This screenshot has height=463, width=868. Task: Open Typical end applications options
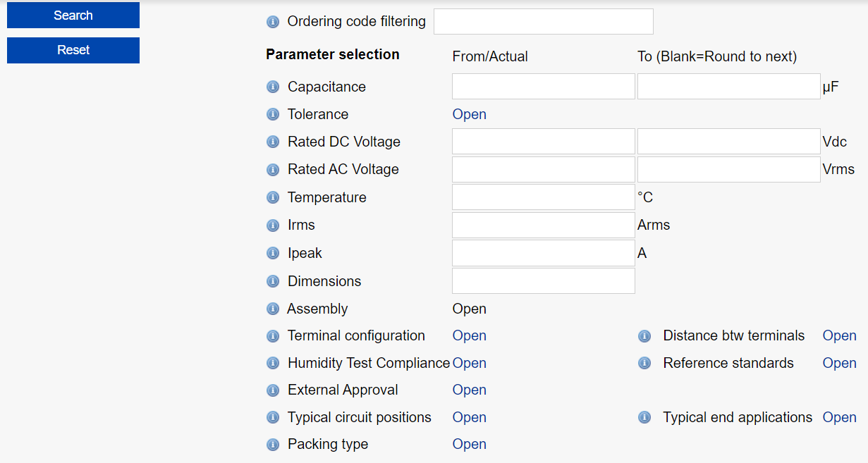840,417
